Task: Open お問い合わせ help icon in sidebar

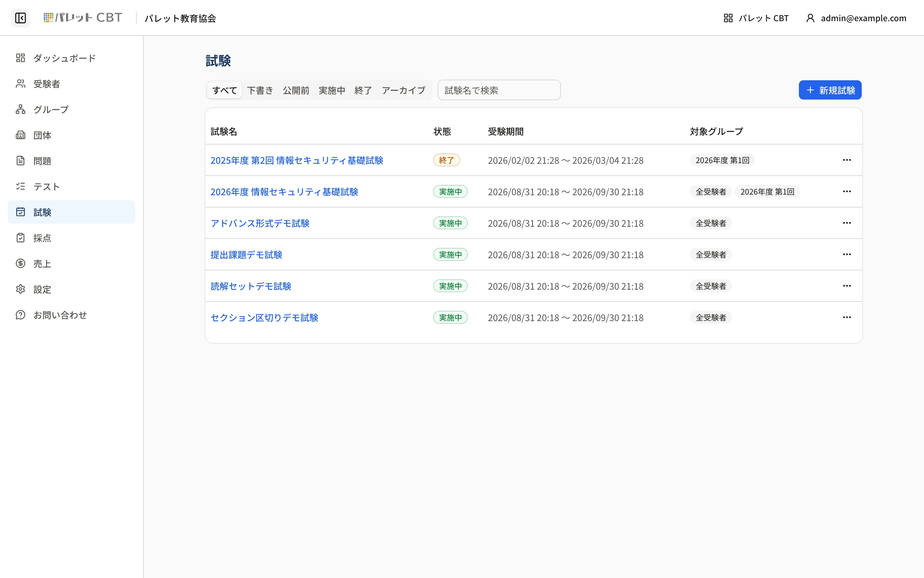Action: [x=21, y=315]
